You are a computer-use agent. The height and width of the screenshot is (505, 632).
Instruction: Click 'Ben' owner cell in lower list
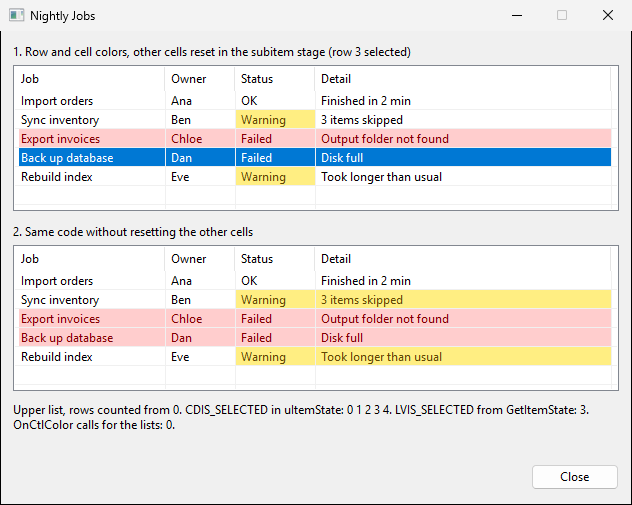pyautogui.click(x=200, y=300)
